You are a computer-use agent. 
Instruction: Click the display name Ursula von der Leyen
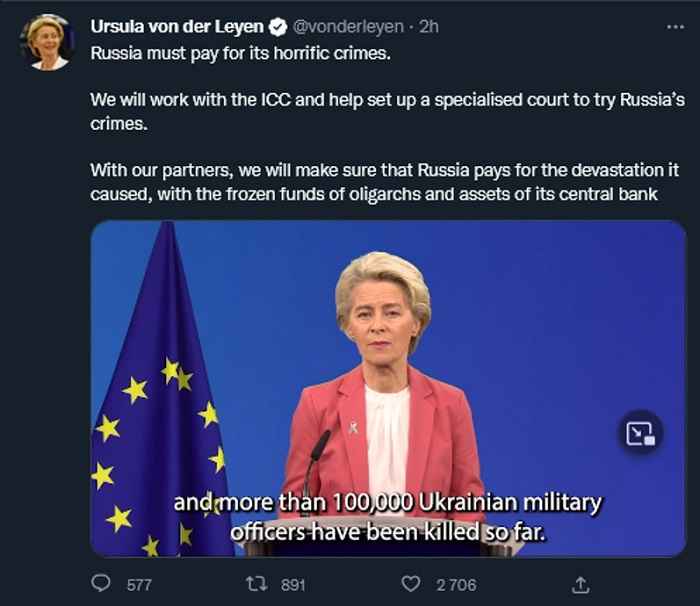pos(177,27)
